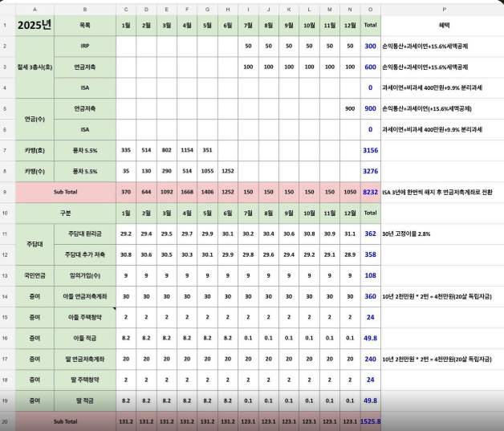Click the row 17 note about 10년 2천만원
The height and width of the screenshot is (431, 504).
pos(437,359)
